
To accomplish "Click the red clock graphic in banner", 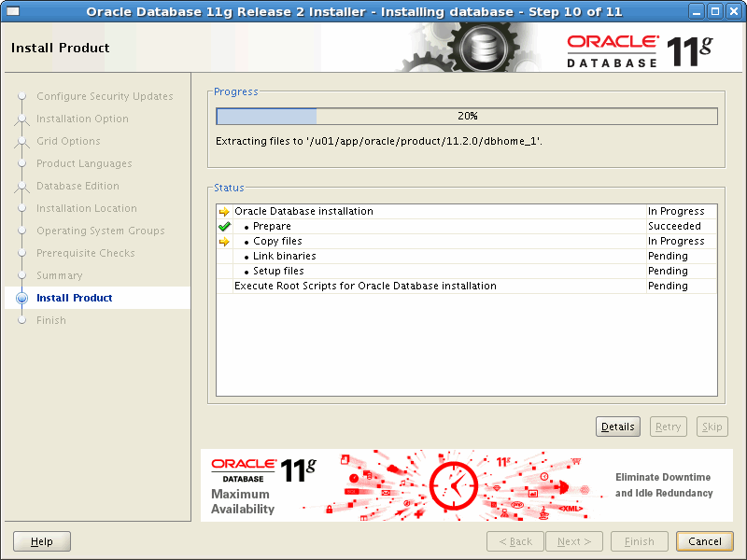I will coord(453,485).
